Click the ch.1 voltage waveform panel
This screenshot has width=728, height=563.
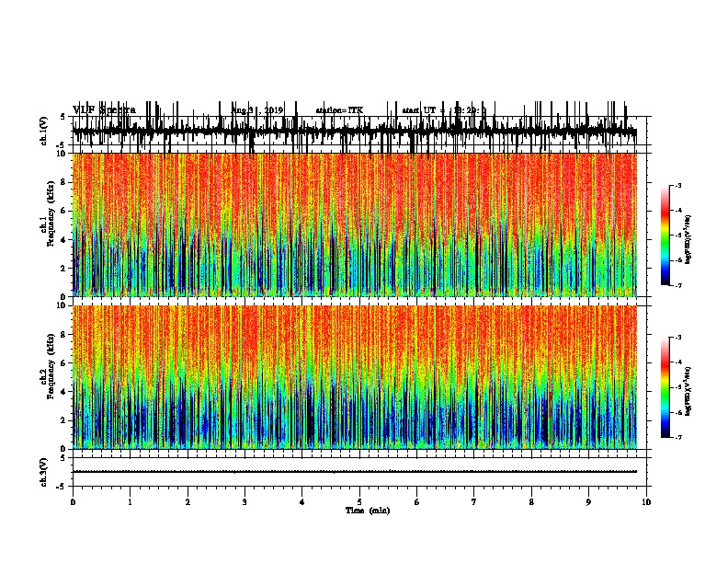[x=359, y=131]
